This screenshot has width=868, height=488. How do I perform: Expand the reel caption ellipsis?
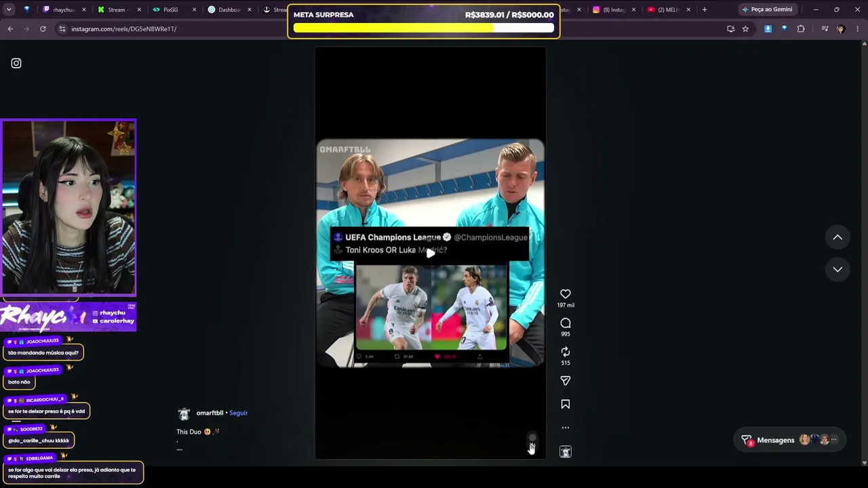coord(180,449)
